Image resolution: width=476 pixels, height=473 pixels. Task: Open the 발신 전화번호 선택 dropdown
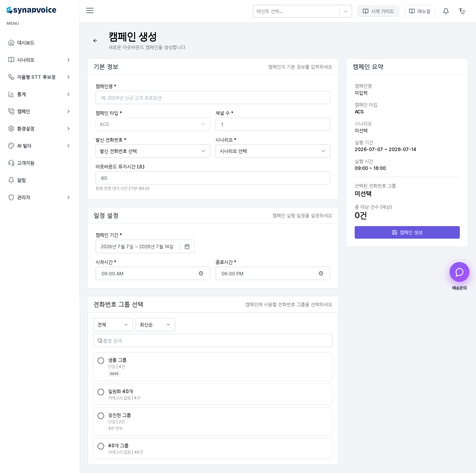[x=153, y=151]
